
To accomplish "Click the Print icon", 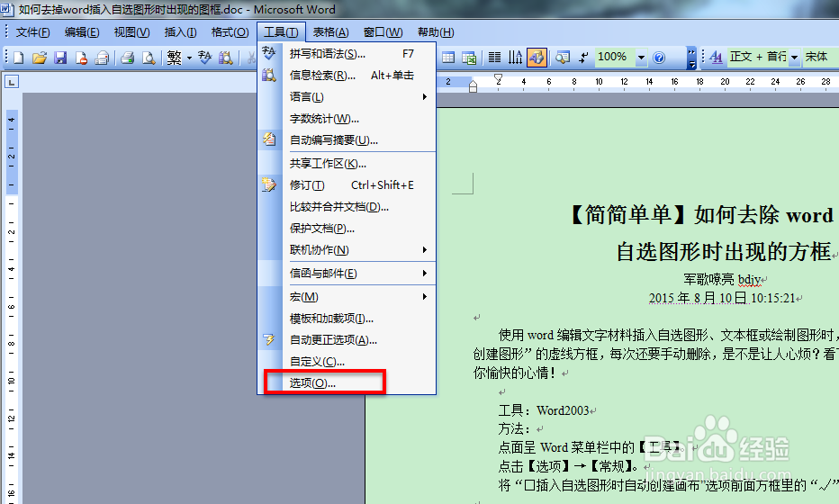I will coord(127,58).
